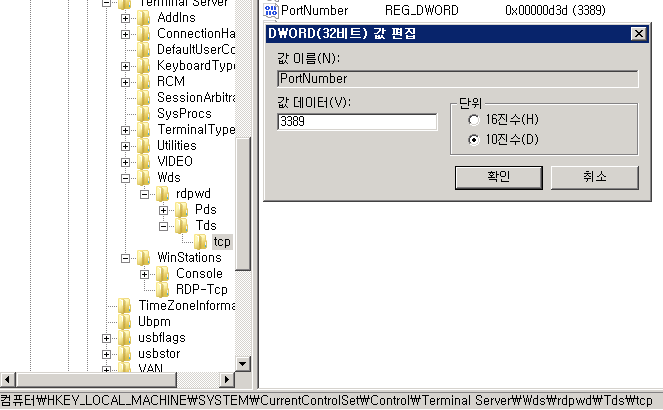Expand the TerminalType tree node

pos(126,130)
